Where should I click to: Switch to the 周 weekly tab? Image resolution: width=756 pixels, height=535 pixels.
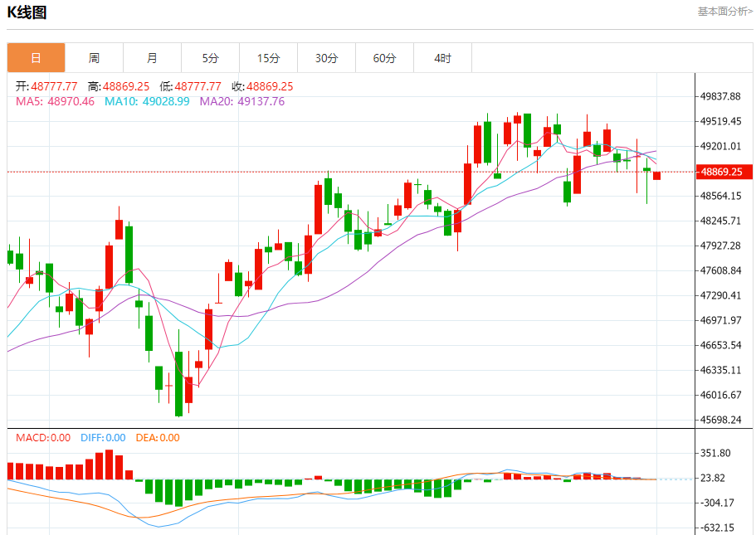(94, 58)
